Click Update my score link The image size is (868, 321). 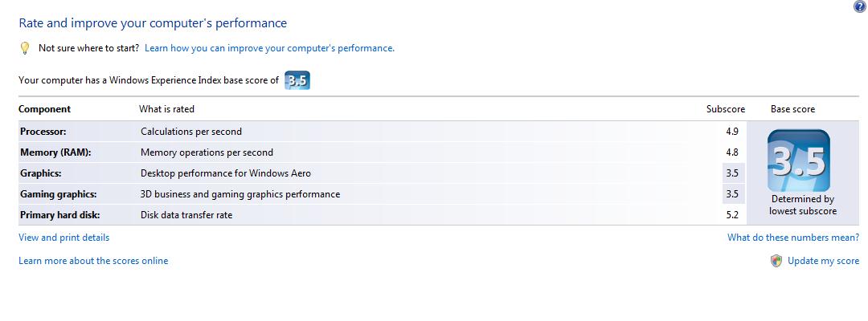[823, 261]
